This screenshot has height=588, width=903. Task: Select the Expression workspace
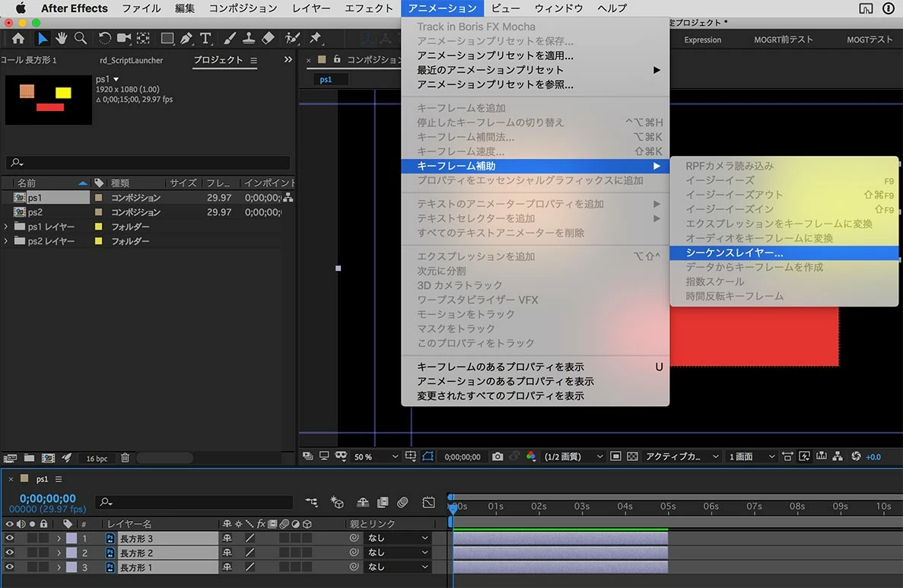[703, 40]
